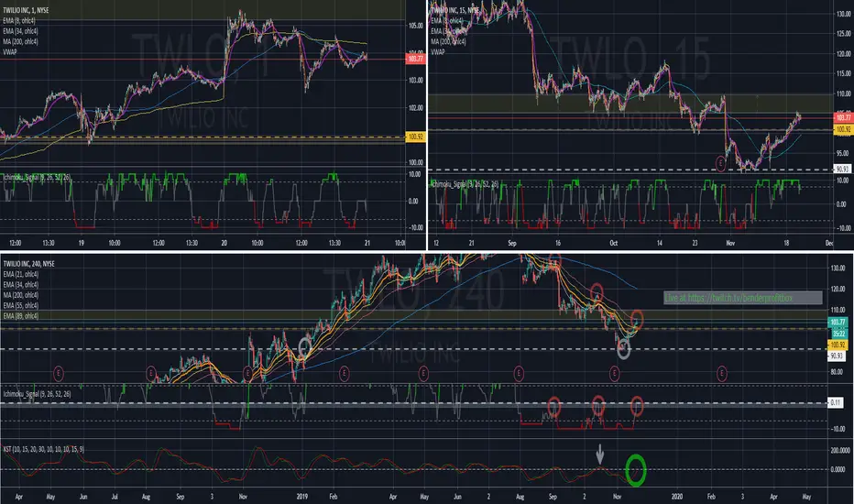Click the future earnings E marker near Feb 2020
Viewport: 854px width, 504px height.
point(722,374)
